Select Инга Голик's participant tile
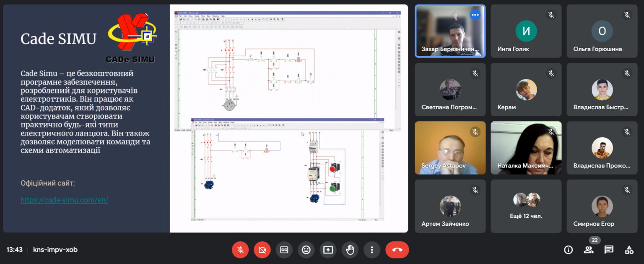The width and height of the screenshot is (644, 264). click(526, 31)
